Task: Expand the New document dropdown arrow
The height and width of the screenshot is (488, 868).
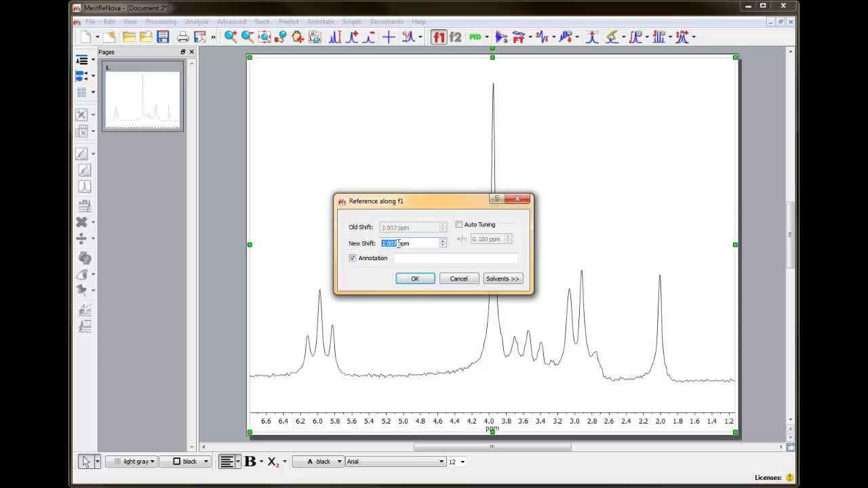Action: pyautogui.click(x=97, y=37)
